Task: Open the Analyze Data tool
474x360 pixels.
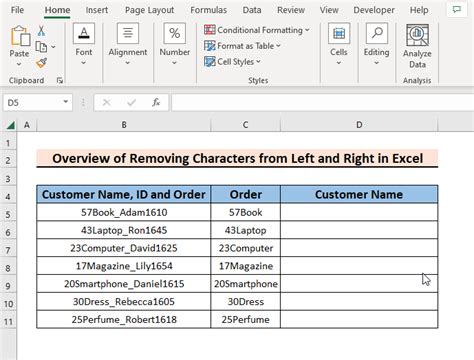Action: pyautogui.click(x=417, y=46)
